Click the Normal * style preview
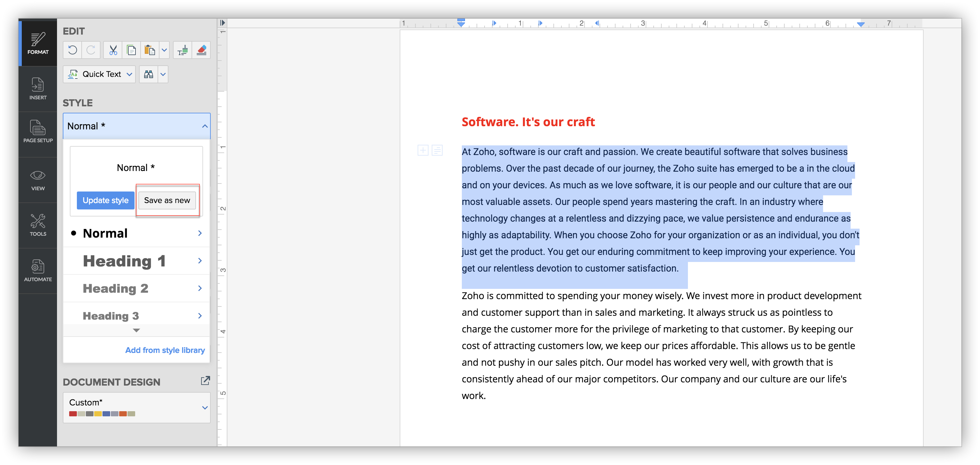This screenshot has height=465, width=980. tap(135, 168)
